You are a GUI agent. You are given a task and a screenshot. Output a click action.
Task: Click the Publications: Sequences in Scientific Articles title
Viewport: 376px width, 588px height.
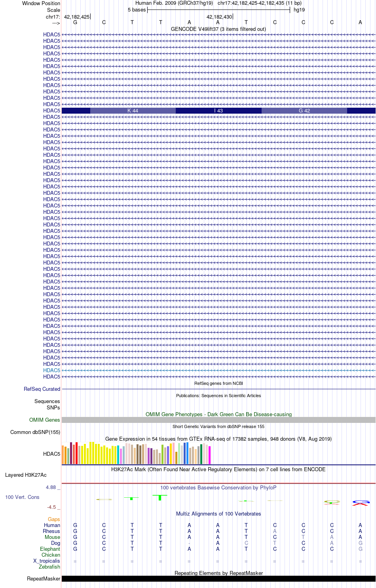(218, 396)
